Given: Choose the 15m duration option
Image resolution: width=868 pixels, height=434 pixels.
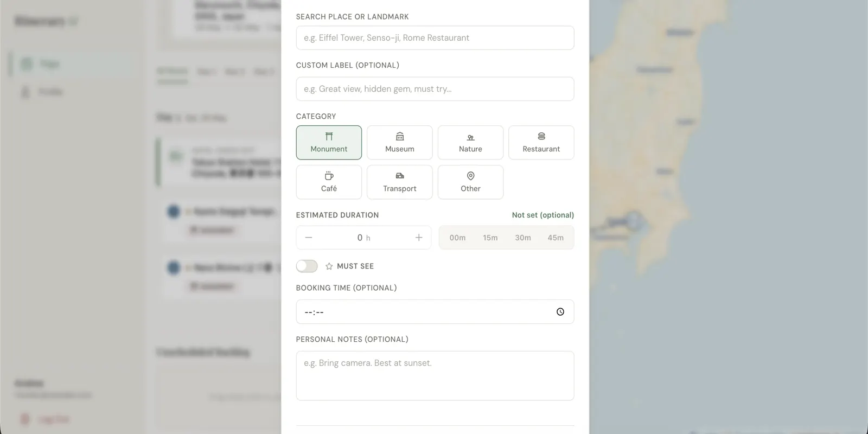Looking at the screenshot, I should tap(490, 238).
